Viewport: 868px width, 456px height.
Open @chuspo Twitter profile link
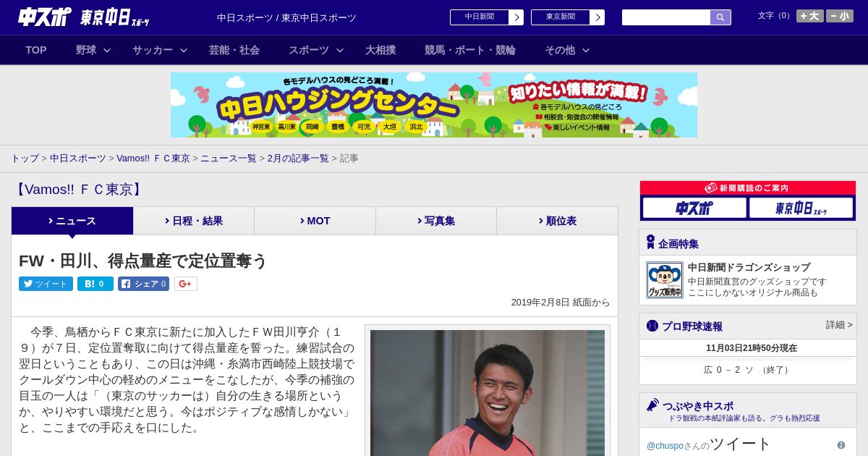(665, 445)
